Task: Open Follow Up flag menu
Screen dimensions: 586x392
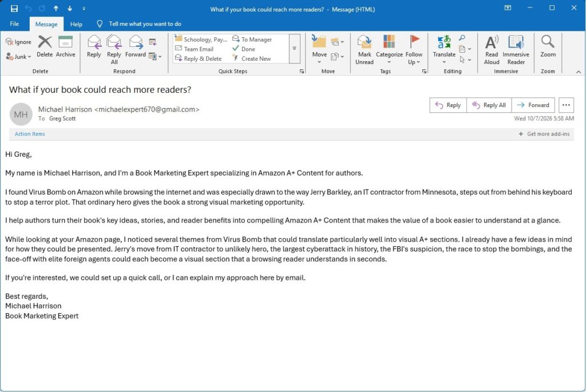Action: (414, 50)
